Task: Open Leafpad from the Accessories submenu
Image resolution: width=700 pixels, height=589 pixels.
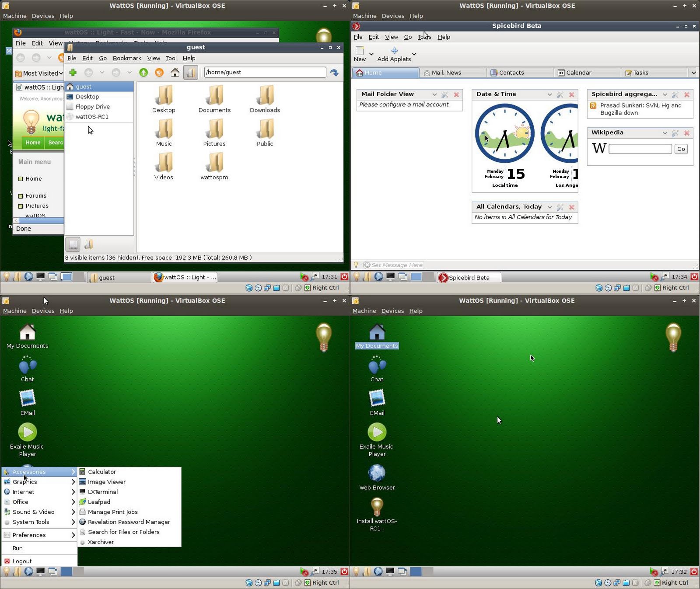Action: (x=99, y=502)
